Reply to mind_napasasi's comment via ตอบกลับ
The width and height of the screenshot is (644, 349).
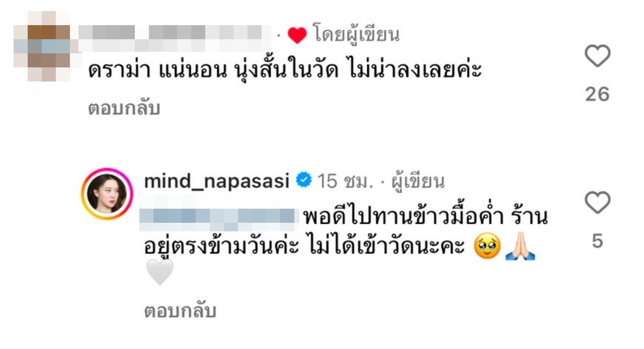tap(180, 311)
